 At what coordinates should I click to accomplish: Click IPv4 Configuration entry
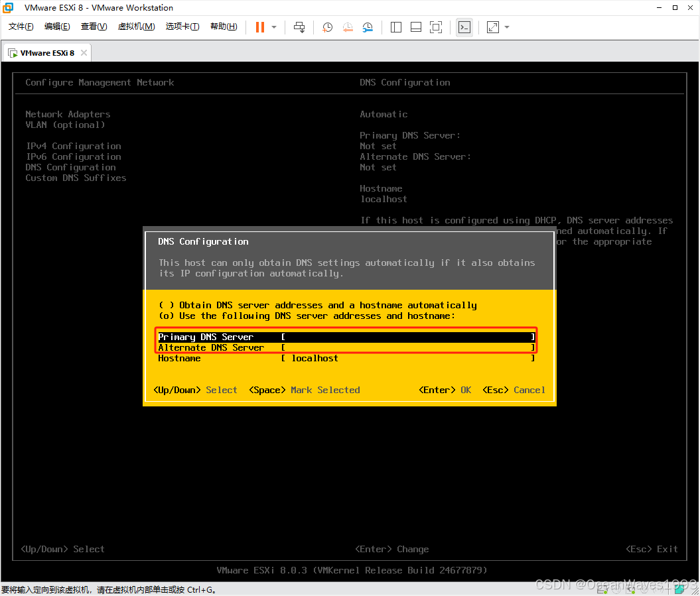[73, 146]
